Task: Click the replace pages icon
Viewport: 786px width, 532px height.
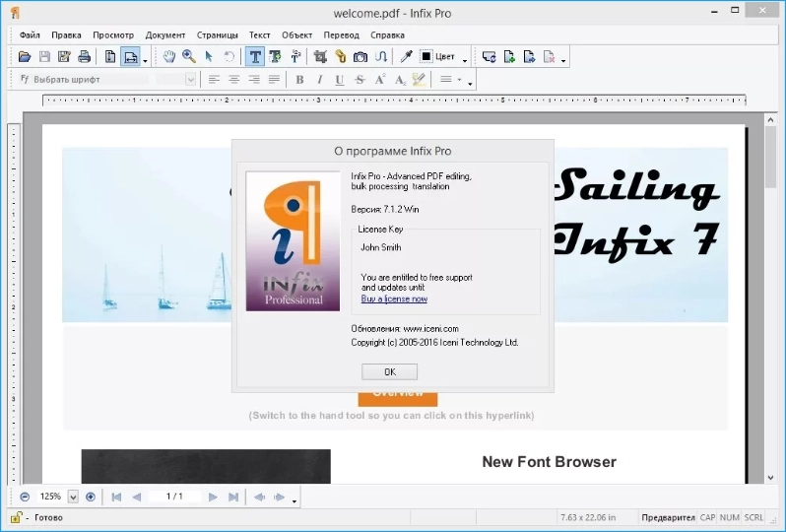Action: click(x=489, y=57)
